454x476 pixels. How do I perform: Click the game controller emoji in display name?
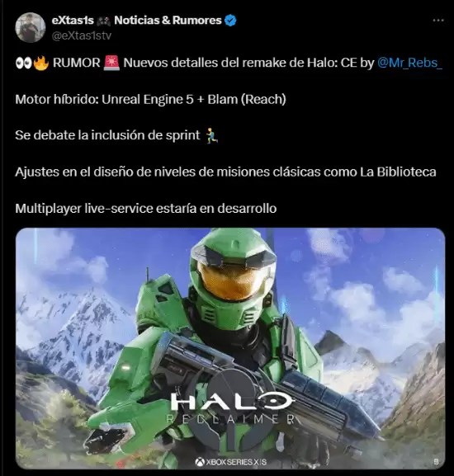coord(103,21)
